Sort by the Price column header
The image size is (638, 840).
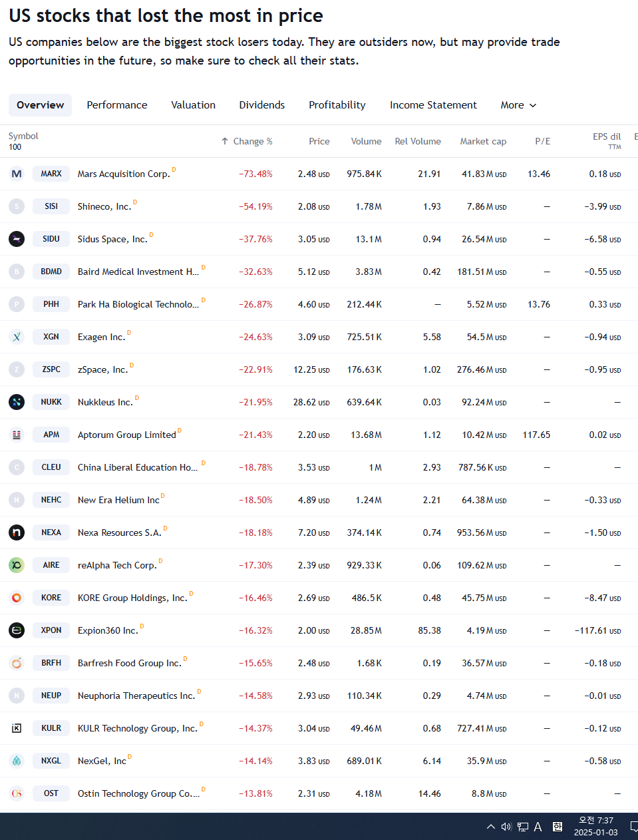319,141
